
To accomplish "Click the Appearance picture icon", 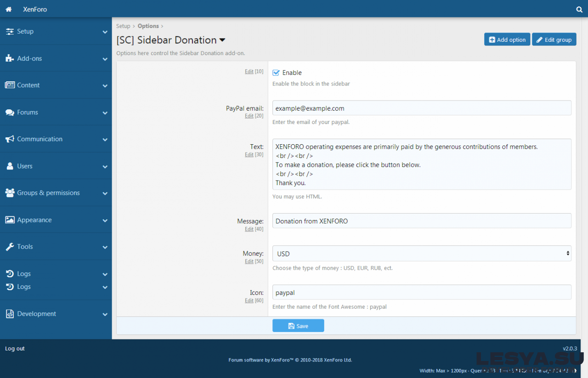I will point(10,220).
